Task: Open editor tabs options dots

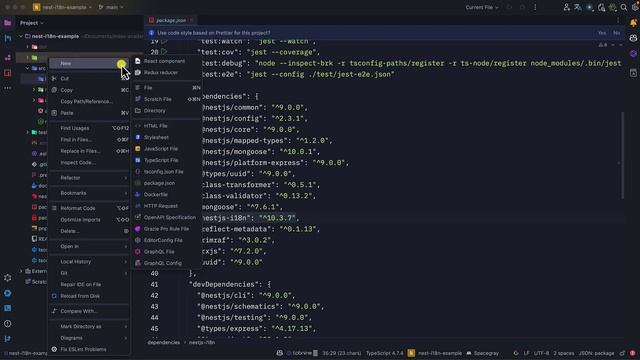Action: [618, 20]
